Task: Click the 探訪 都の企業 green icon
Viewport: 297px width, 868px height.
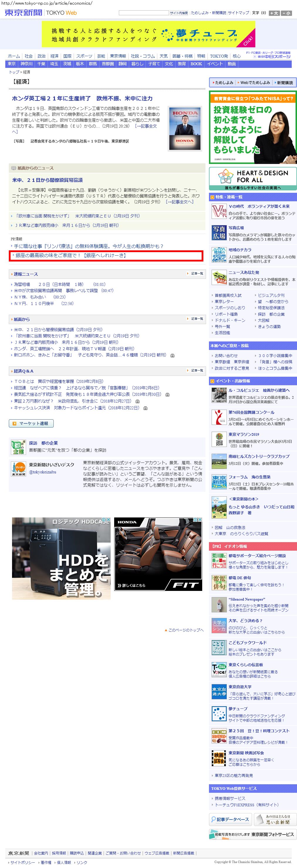Action: (x=18, y=447)
